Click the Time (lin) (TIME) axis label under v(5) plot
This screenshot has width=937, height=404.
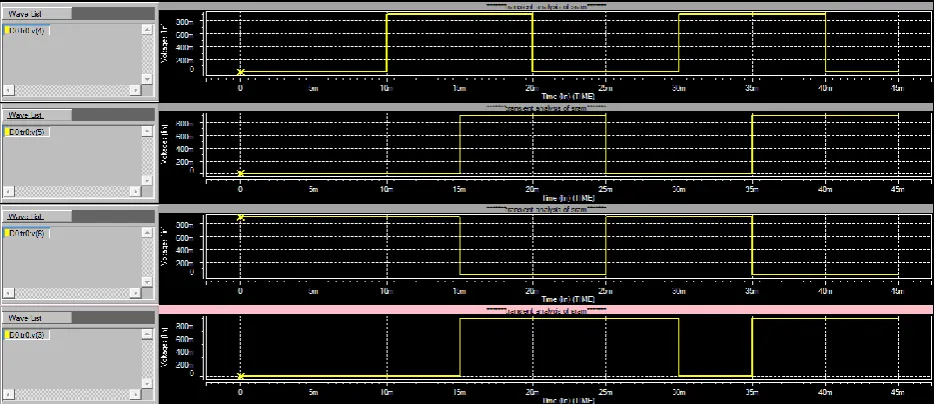click(x=568, y=198)
